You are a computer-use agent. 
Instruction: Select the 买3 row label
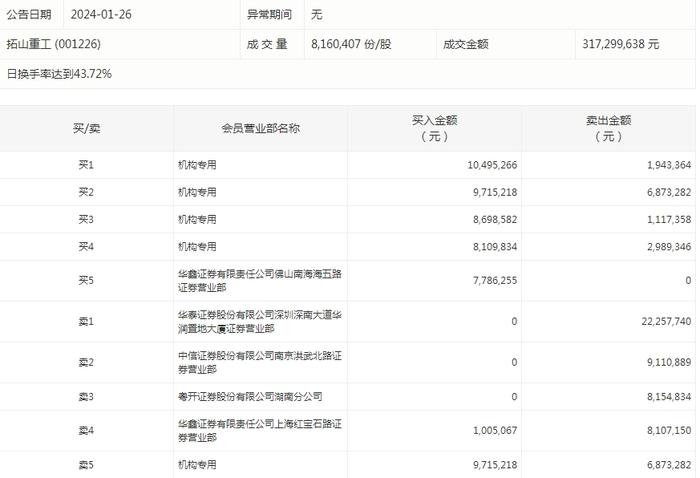[x=86, y=219]
